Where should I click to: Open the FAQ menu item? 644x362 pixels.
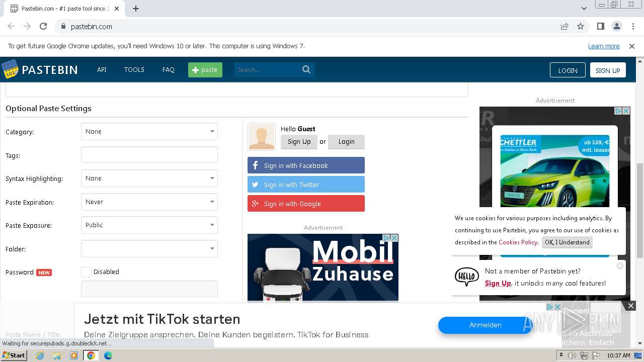point(168,69)
